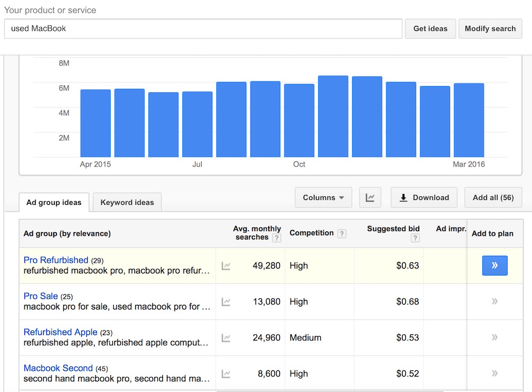Open the Pro Refurbished ad group link

(56, 260)
